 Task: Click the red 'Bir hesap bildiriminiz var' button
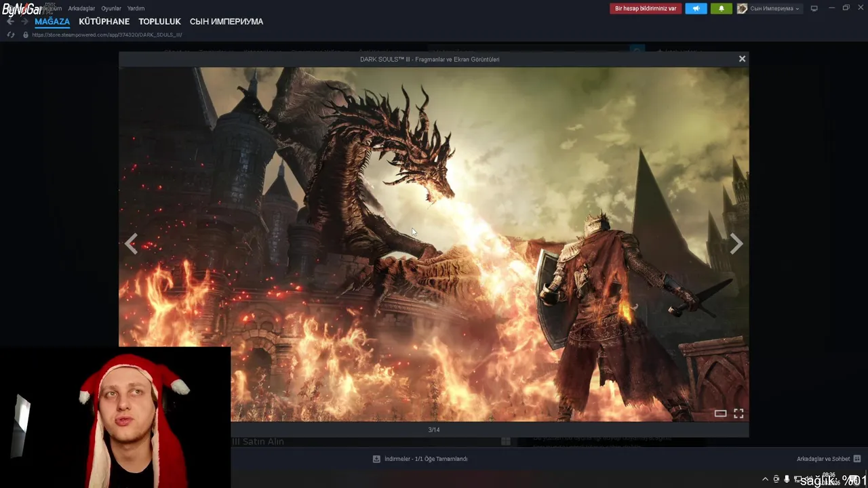[646, 8]
